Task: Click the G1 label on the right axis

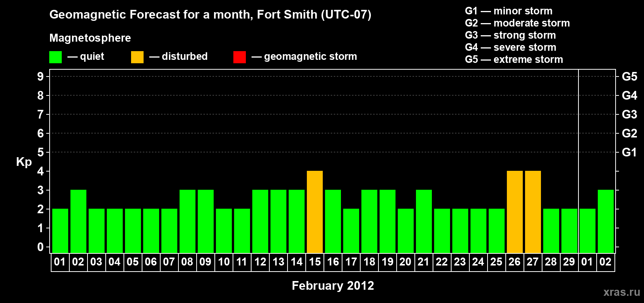Action: 630,152
